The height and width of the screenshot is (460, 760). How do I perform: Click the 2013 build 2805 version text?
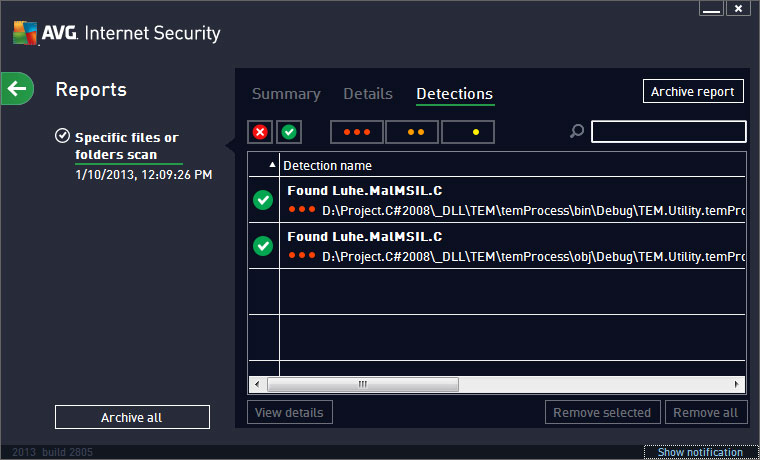pyautogui.click(x=52, y=453)
